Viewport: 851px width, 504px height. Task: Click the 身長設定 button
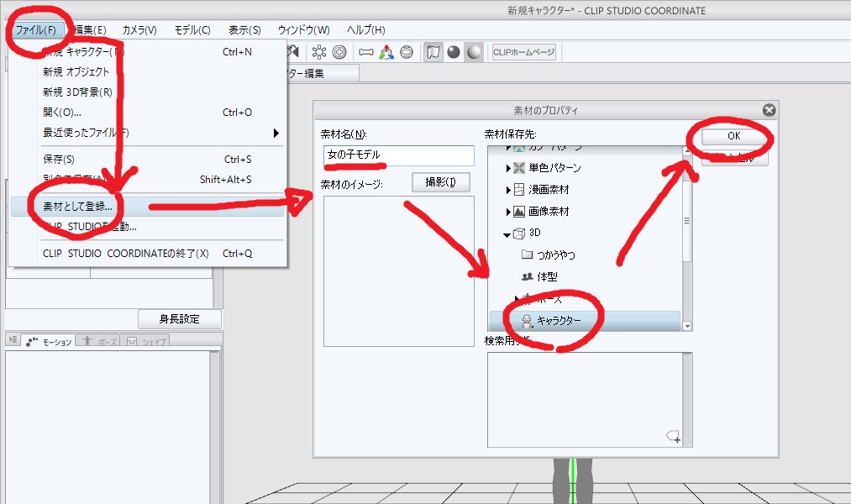[180, 319]
